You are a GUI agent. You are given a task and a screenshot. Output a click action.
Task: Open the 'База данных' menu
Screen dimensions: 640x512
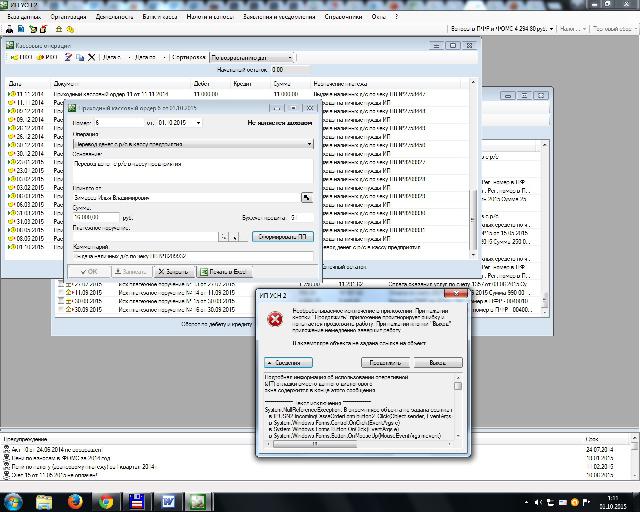coord(24,17)
